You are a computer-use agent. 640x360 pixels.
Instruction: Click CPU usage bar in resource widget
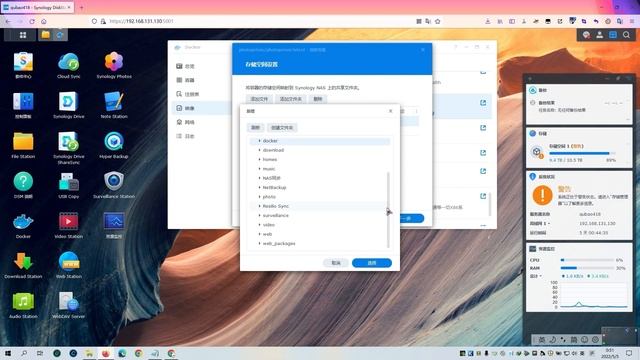click(587, 260)
